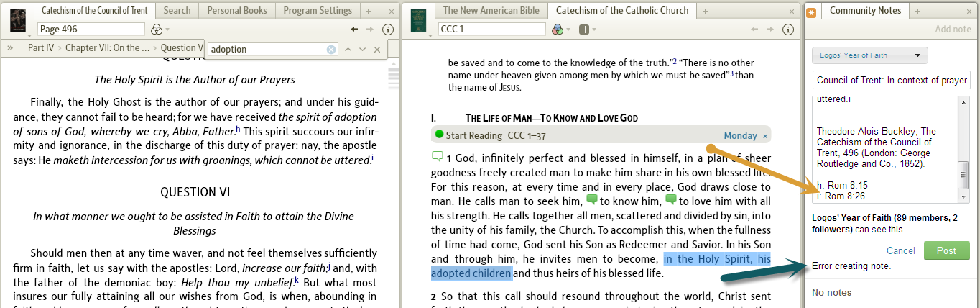This screenshot has height=308, width=980.
Task: Go forward in Council of Trent panel
Action: coord(370,30)
